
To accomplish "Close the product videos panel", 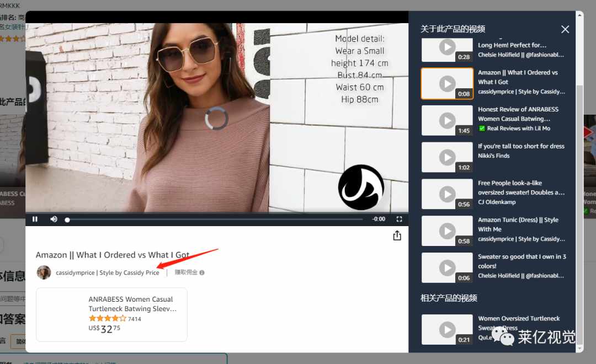I will (565, 29).
